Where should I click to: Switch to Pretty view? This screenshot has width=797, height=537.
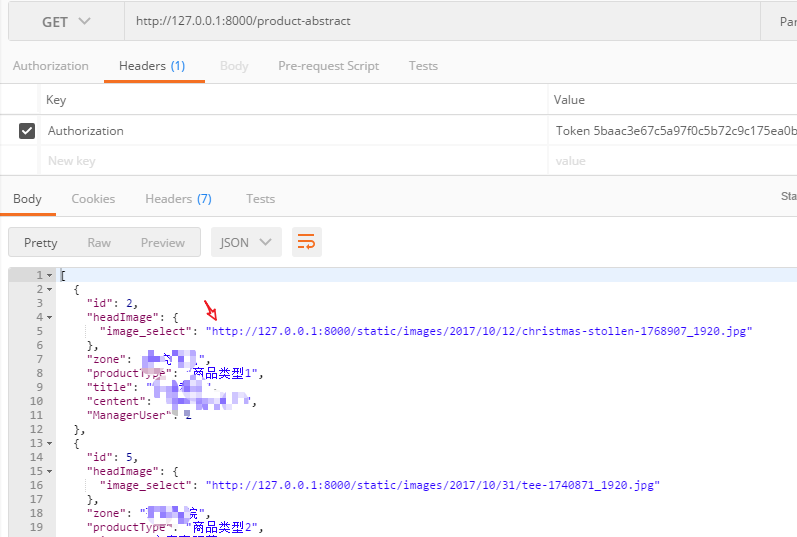click(x=41, y=243)
